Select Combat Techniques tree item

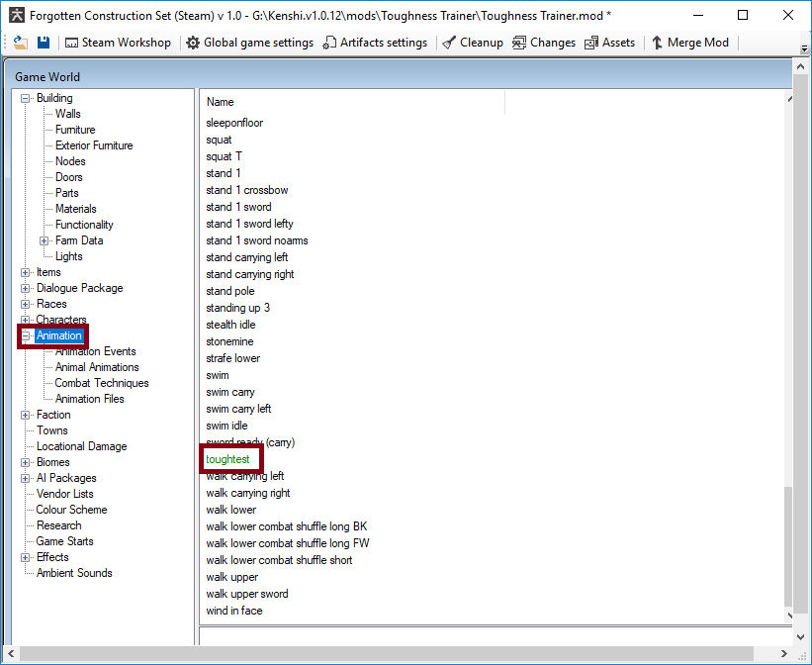point(102,383)
